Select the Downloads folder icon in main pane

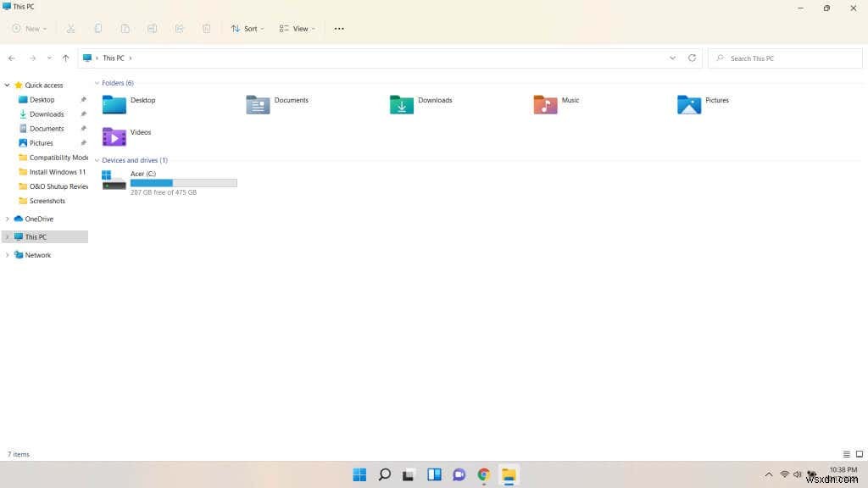coord(402,104)
